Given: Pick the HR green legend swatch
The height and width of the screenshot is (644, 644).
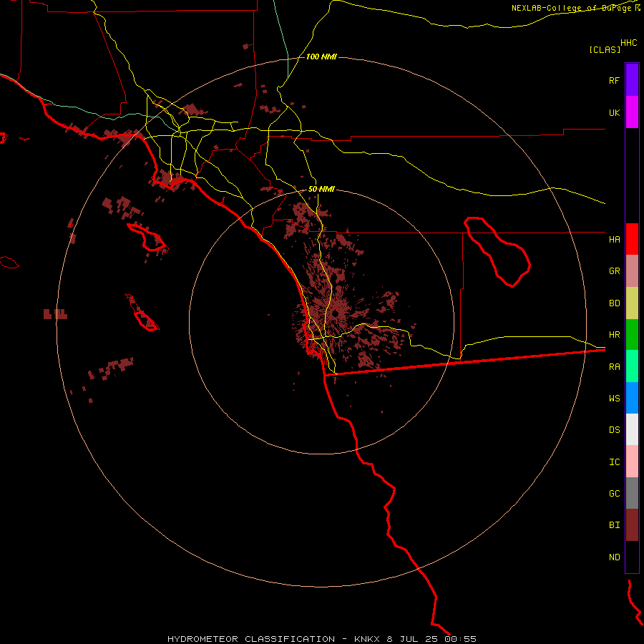Looking at the screenshot, I should (632, 335).
